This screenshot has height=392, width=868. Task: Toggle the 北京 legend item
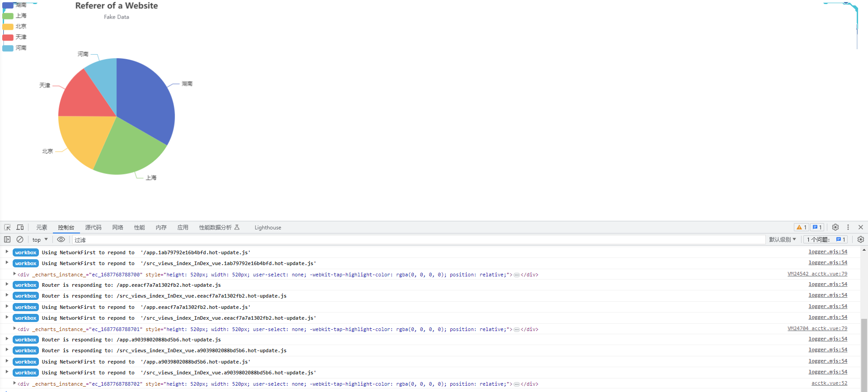14,26
